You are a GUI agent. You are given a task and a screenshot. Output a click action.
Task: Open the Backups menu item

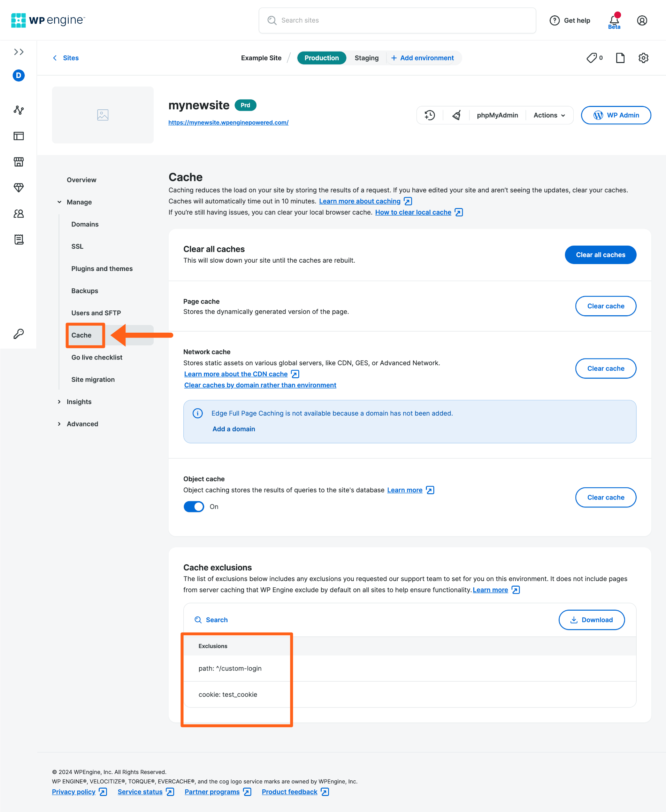point(85,291)
